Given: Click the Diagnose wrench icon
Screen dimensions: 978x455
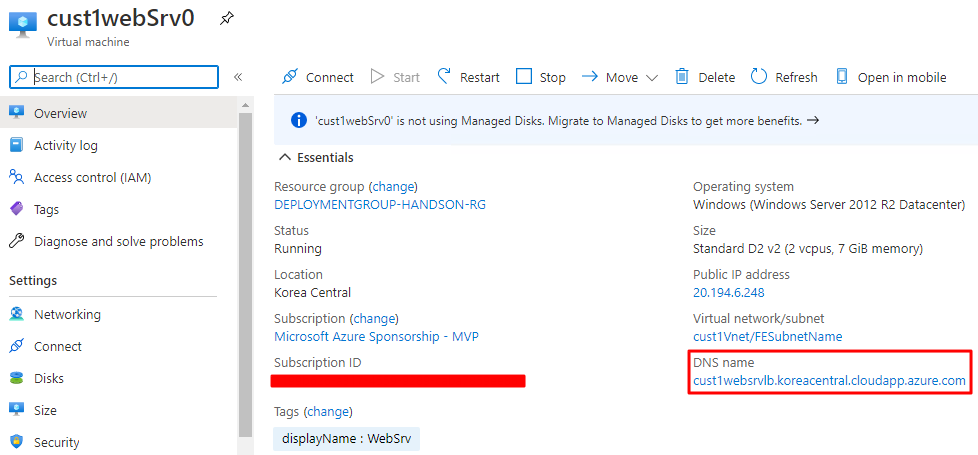Looking at the screenshot, I should pos(17,241).
